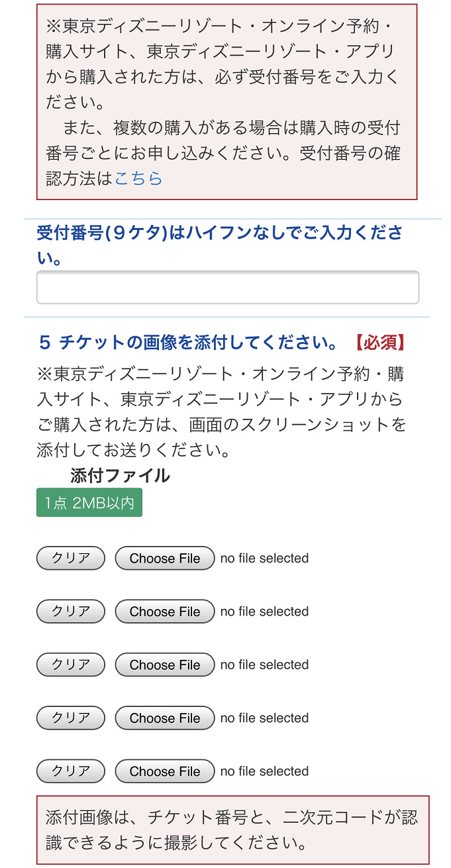Click the third Choose File button
Viewport: 451px width, 868px height.
click(164, 665)
